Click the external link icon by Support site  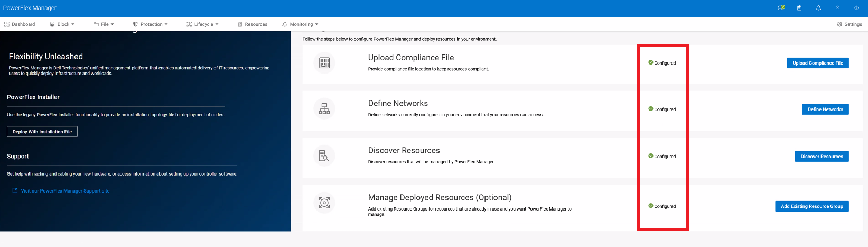[15, 190]
